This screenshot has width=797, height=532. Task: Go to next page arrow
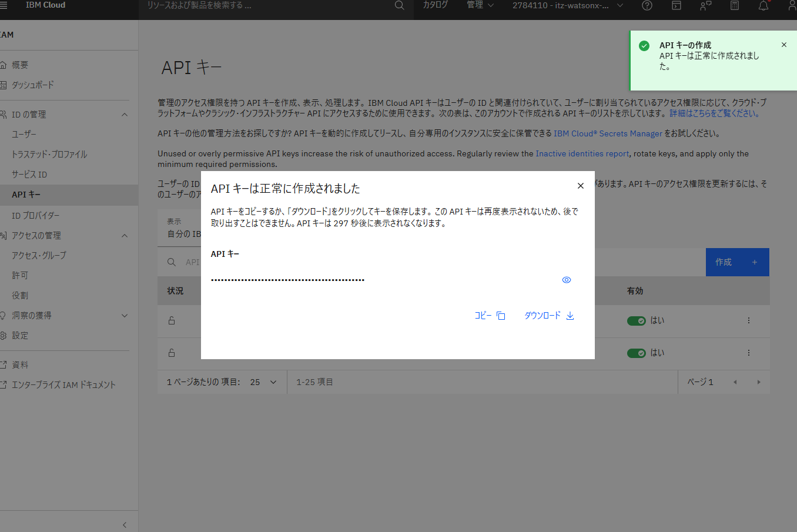click(759, 382)
